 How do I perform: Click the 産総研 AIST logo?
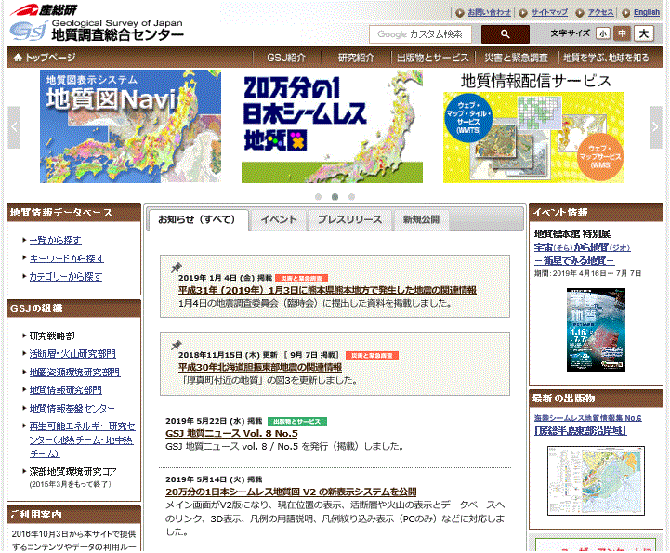click(x=44, y=9)
